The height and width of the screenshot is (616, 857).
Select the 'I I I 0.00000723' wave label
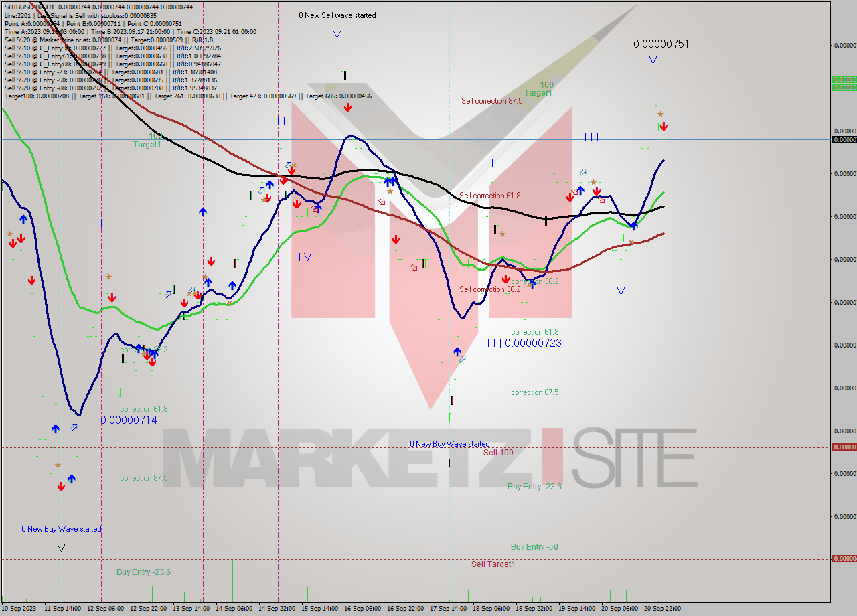(x=524, y=343)
